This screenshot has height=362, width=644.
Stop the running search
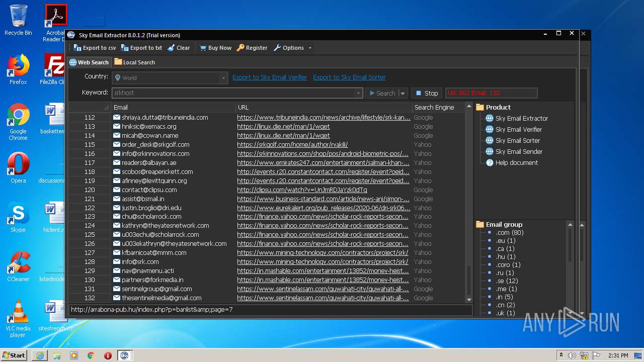coord(427,93)
